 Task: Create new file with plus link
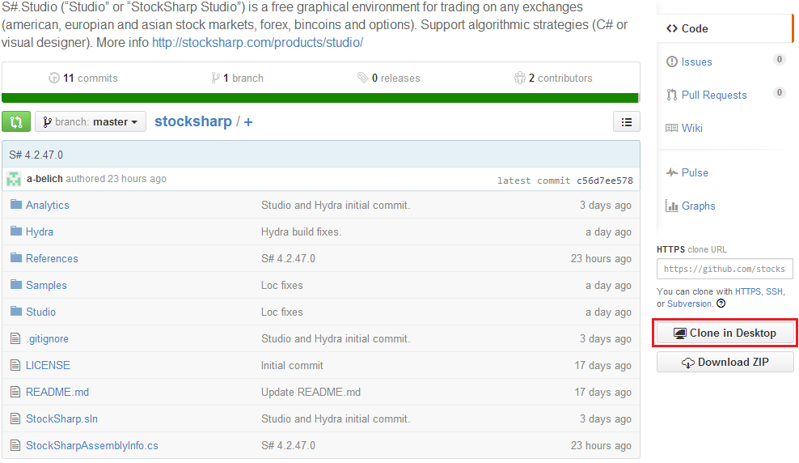[248, 122]
